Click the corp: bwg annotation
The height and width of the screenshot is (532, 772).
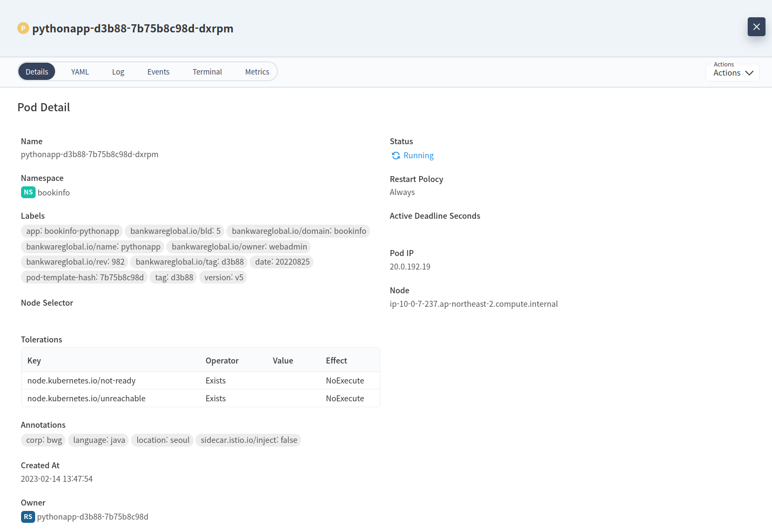pos(44,440)
